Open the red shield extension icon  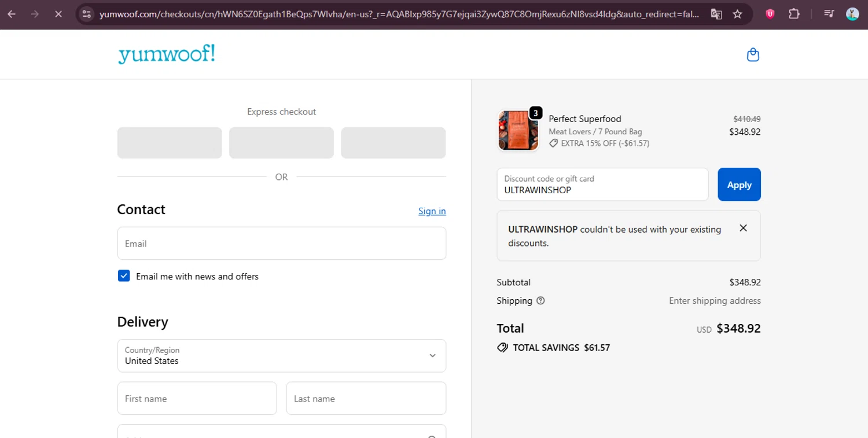tap(770, 14)
